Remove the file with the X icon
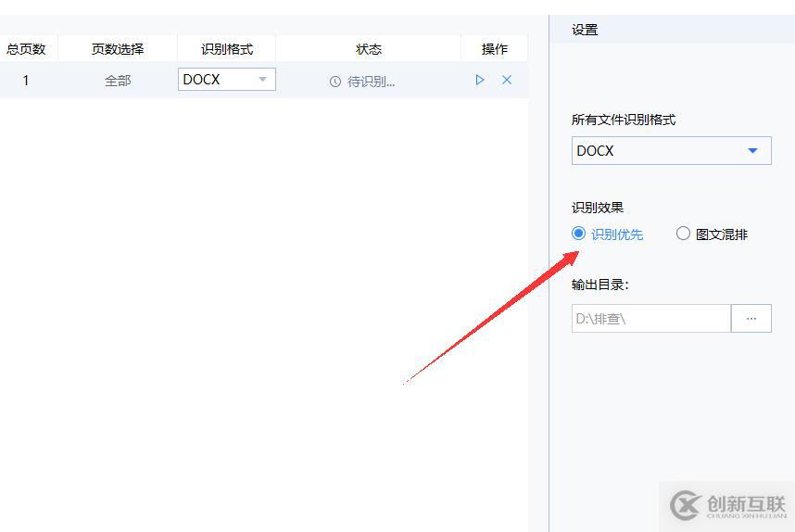 [x=507, y=80]
